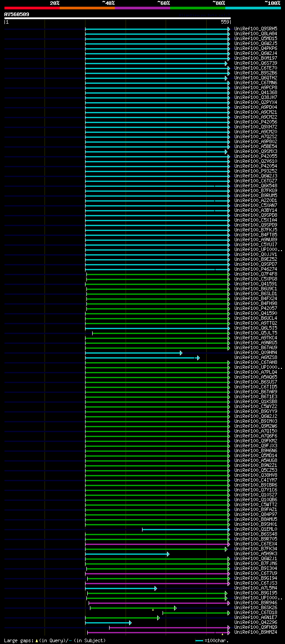The image size is (285, 644).
Task: Click UniRef100_Q6K548 label
Action: [x=256, y=186]
